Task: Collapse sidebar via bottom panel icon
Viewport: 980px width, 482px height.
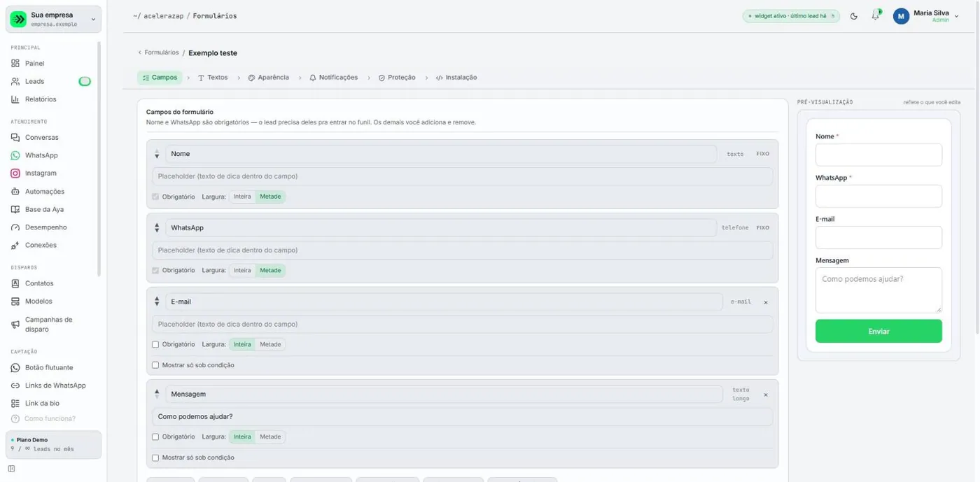Action: [x=11, y=469]
